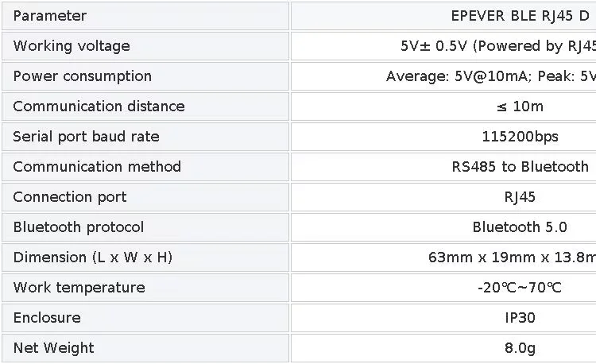Image resolution: width=596 pixels, height=364 pixels.
Task: Click the "≤ 10m" distance value
Action: [x=520, y=106]
